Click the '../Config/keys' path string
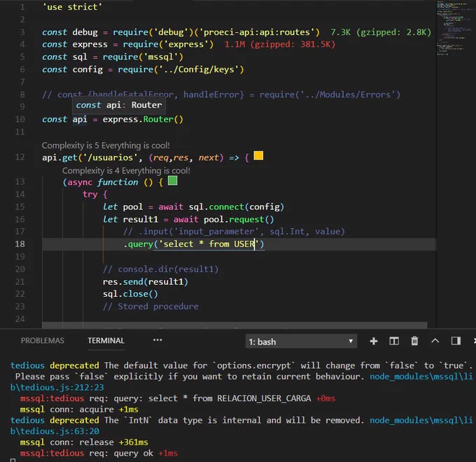This screenshot has height=462, width=476. 199,69
